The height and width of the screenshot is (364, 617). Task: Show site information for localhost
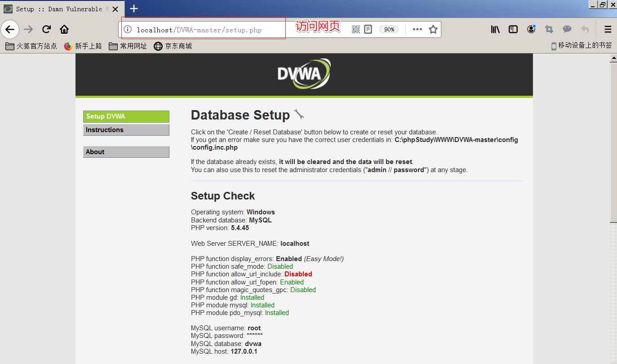pyautogui.click(x=128, y=30)
